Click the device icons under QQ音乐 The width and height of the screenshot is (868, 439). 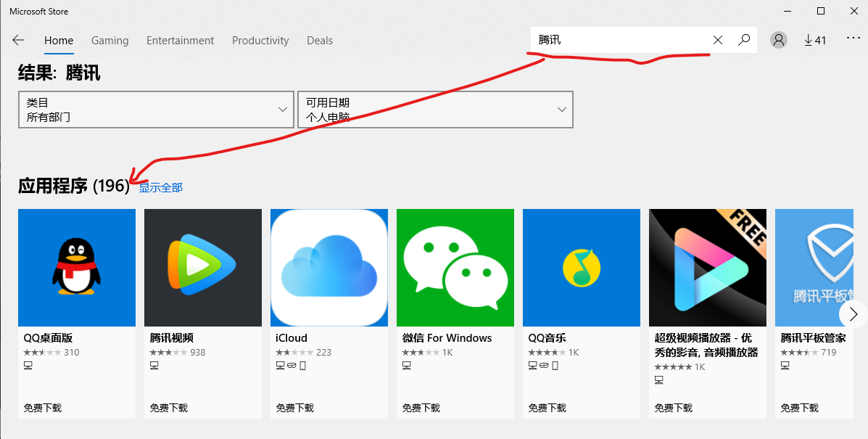pos(543,366)
